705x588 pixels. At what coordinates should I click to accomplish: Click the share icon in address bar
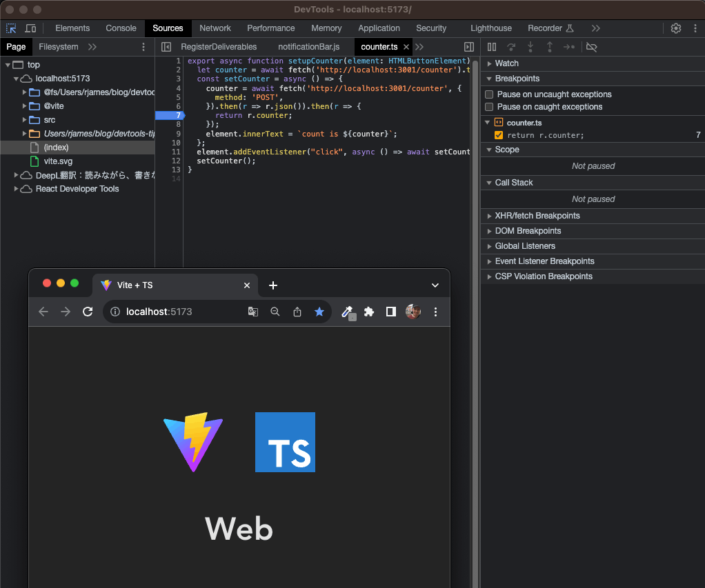pos(297,312)
